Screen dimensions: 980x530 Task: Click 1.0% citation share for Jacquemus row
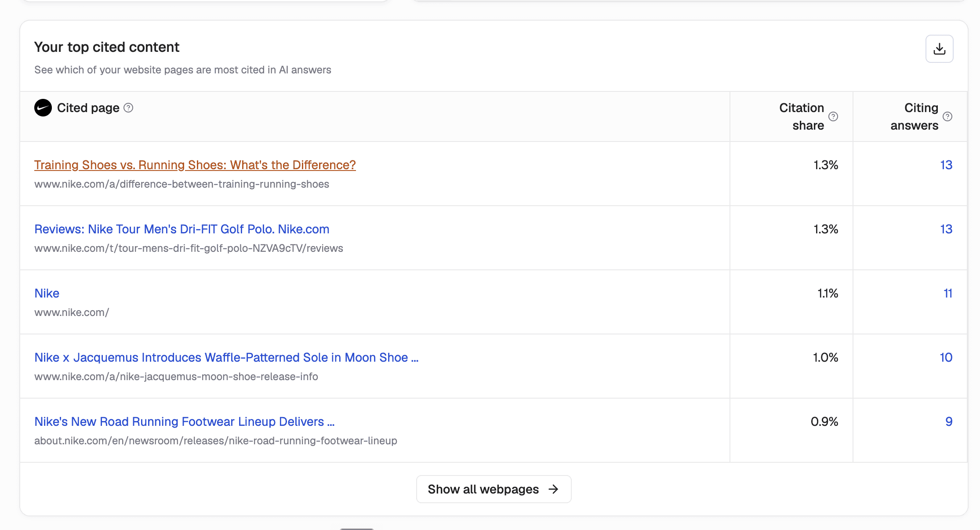point(825,357)
